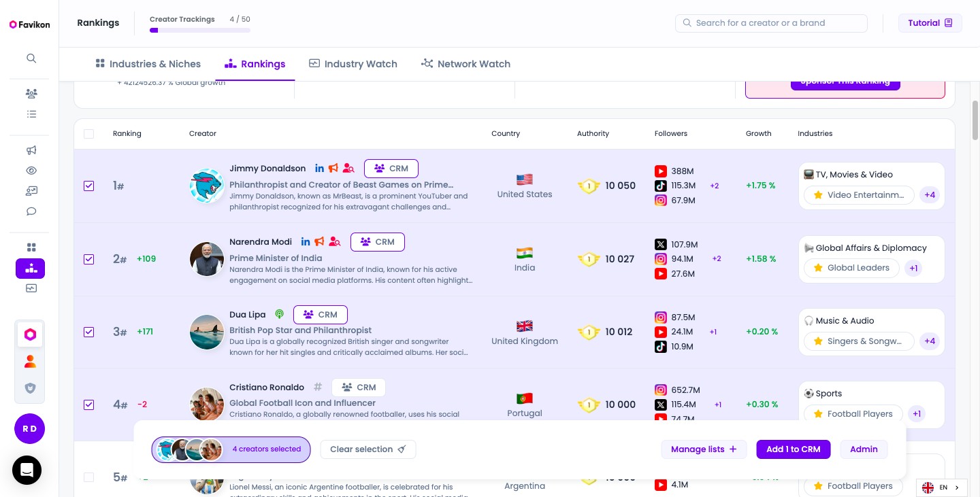Click Jimmy Donaldson's YouTube follower icon

(x=660, y=171)
